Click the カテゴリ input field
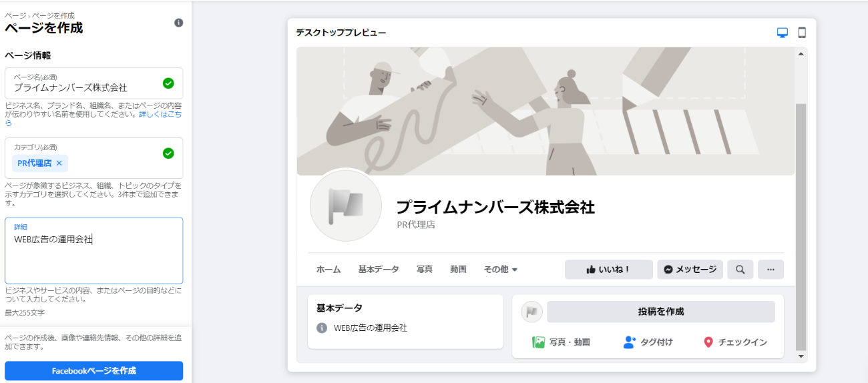 tap(93, 158)
